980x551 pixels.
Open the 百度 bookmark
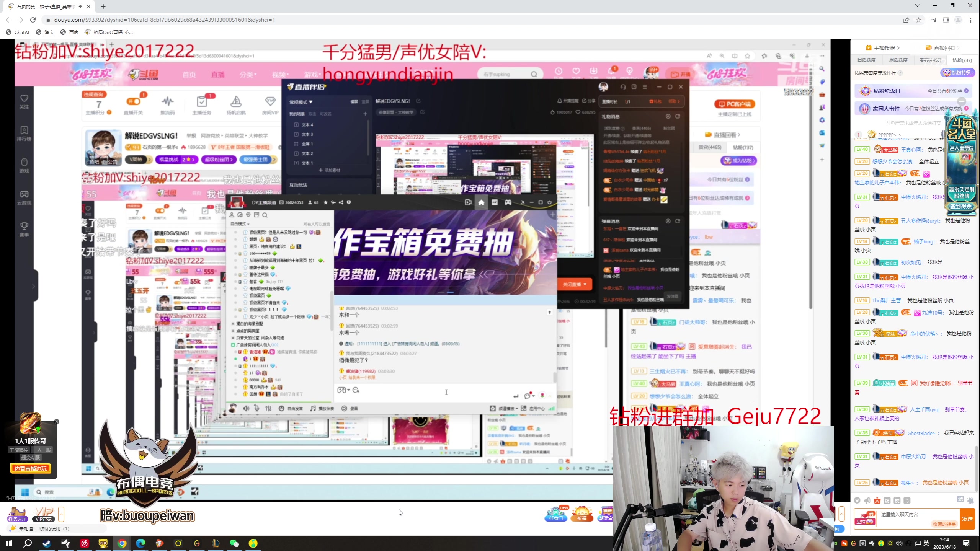(70, 32)
